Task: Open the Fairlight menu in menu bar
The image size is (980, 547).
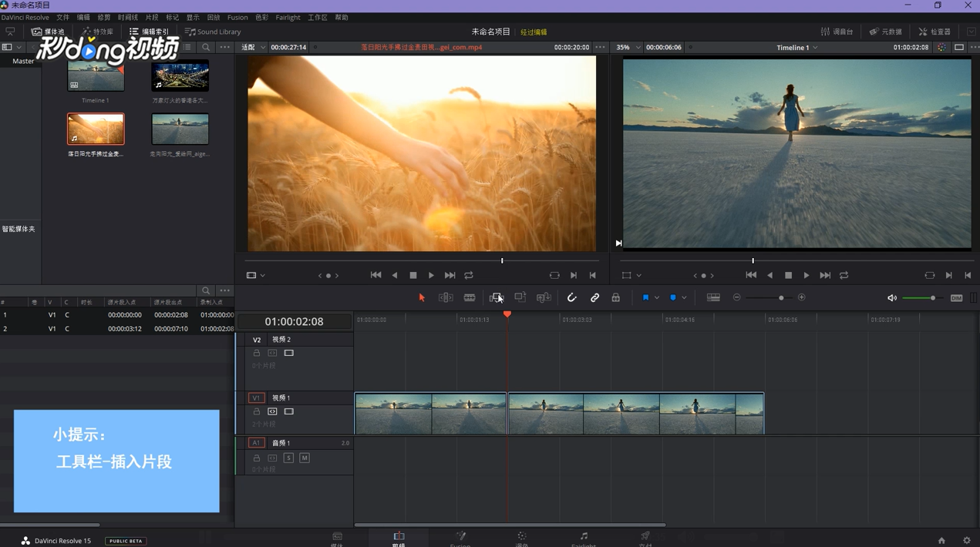Action: tap(288, 17)
